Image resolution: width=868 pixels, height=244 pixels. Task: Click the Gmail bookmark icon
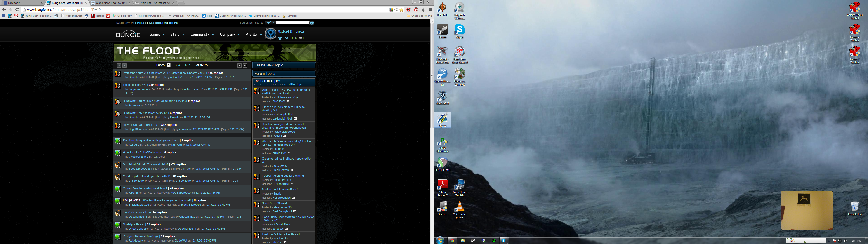pyautogui.click(x=16, y=16)
